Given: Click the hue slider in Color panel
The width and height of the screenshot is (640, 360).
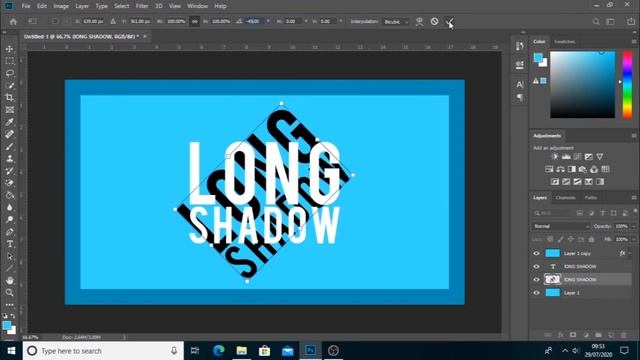Looking at the screenshot, I should click(627, 85).
